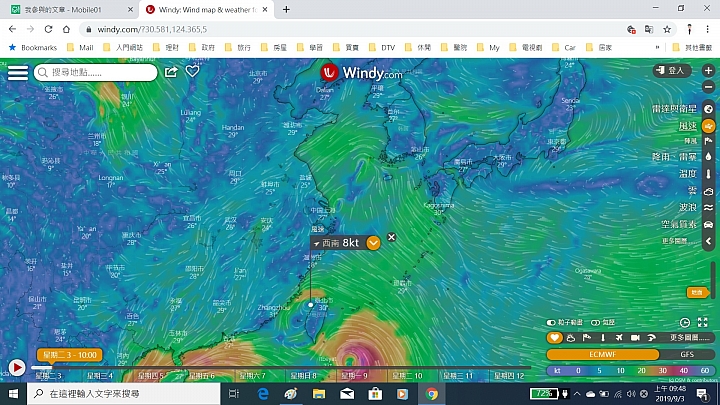Viewport: 720px width, 405px height.
Task: Click Windows taskbar search box
Action: [x=124, y=394]
